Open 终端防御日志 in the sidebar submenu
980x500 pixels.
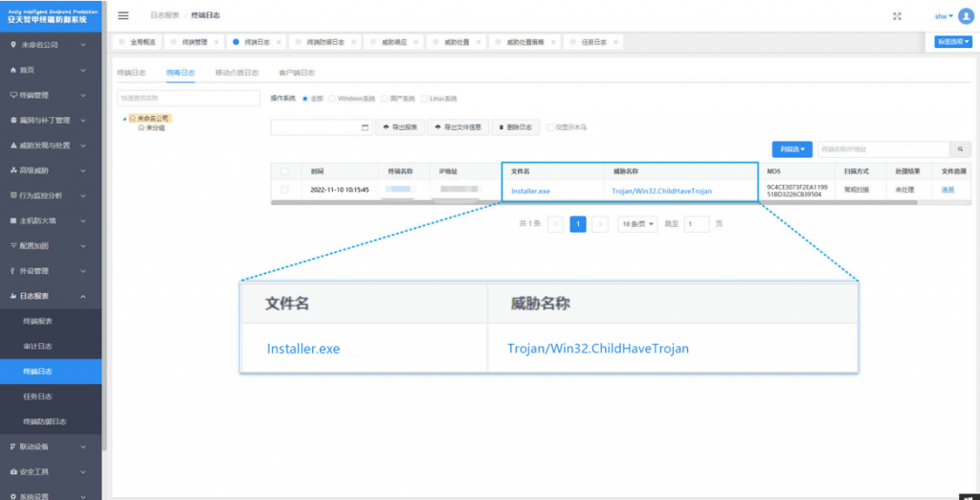[x=44, y=421]
